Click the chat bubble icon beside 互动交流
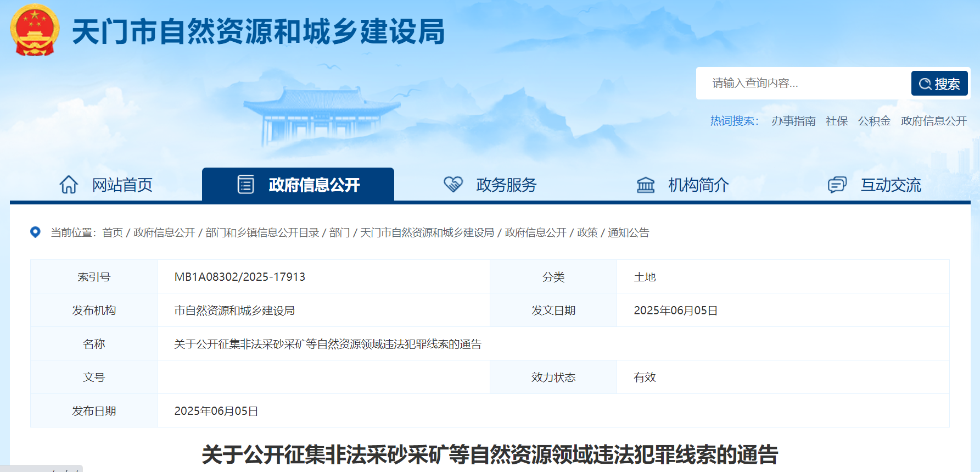The image size is (980, 472). (x=837, y=185)
